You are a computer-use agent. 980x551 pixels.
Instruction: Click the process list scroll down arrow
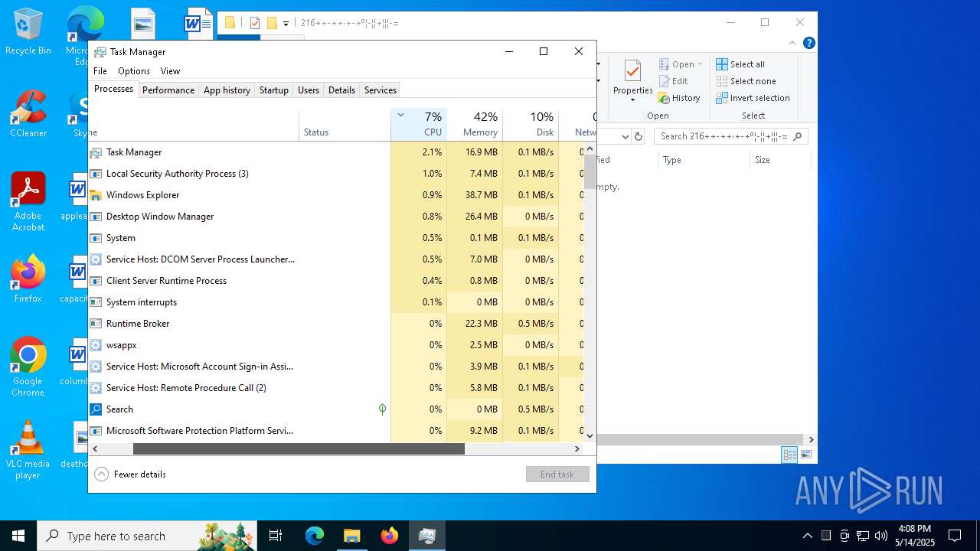[x=590, y=435]
